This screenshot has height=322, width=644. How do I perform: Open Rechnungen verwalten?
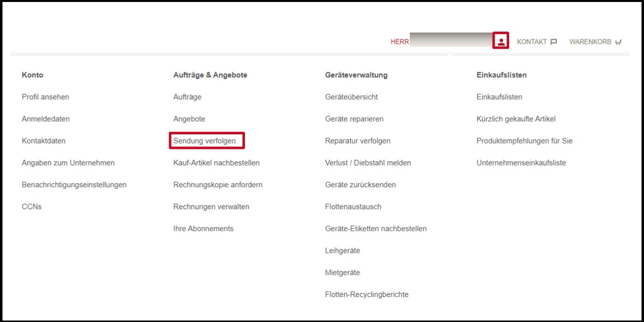(211, 207)
